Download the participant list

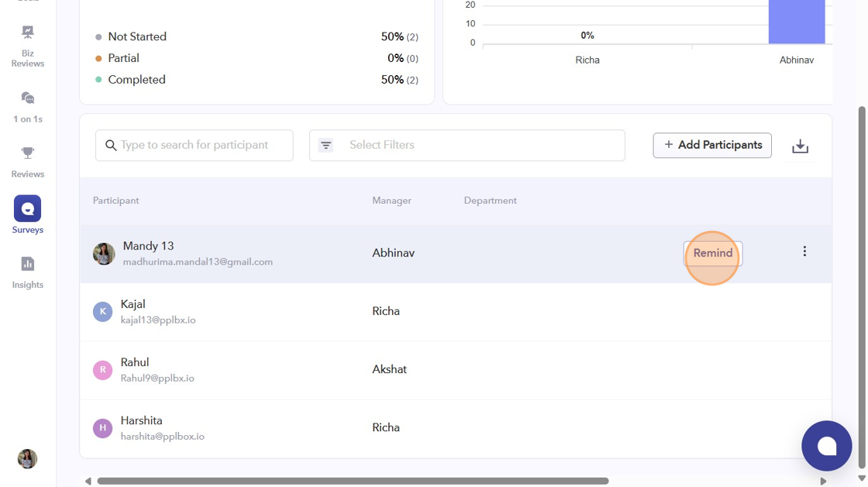pyautogui.click(x=800, y=146)
